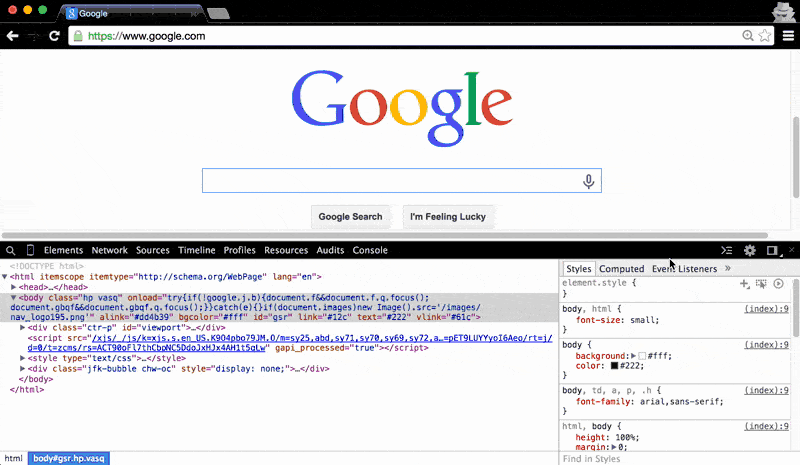Click the Find in Styles filter field
Screen dimensions: 800x465
[676, 458]
